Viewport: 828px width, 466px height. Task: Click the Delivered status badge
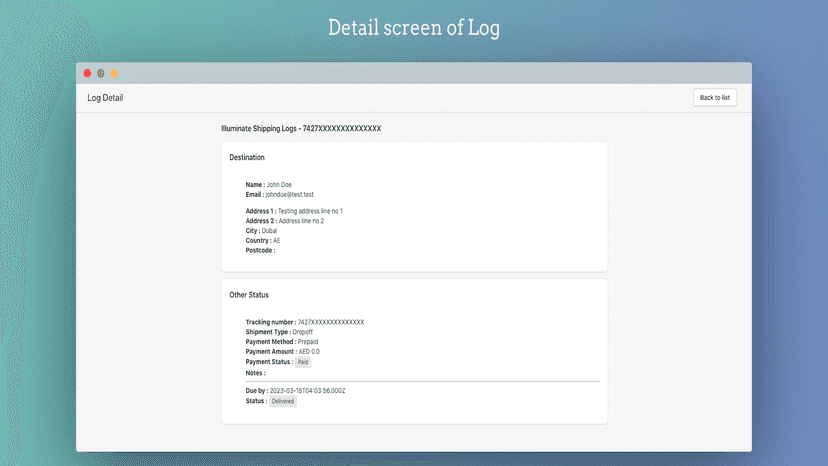click(x=283, y=401)
